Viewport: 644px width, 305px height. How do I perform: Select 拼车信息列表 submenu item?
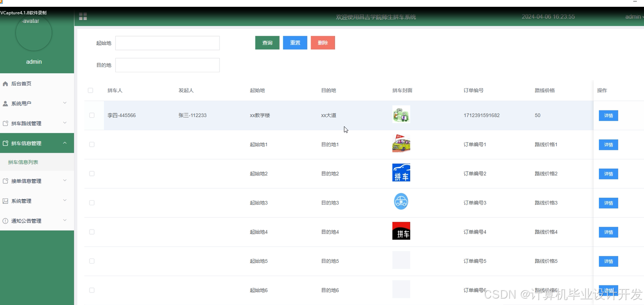pos(37,162)
